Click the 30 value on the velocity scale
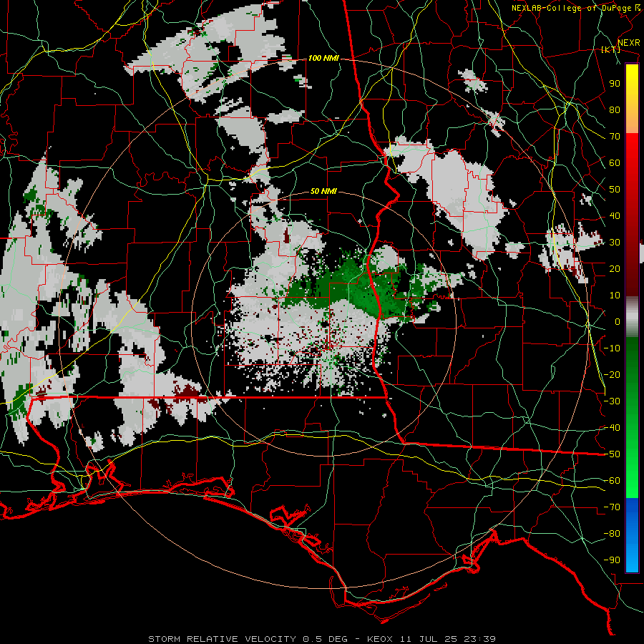 [x=615, y=243]
